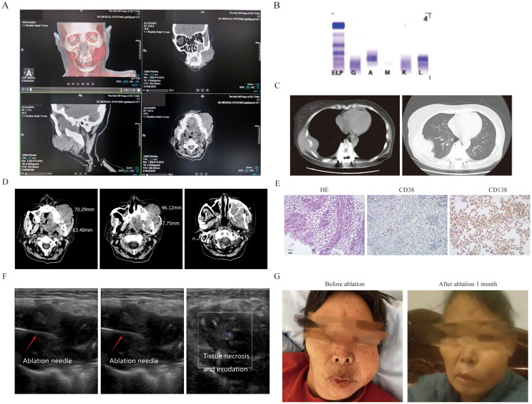Viewport: 532px width, 404px height.
Task: Click the 46.12mm measurement label
Action: point(172,208)
